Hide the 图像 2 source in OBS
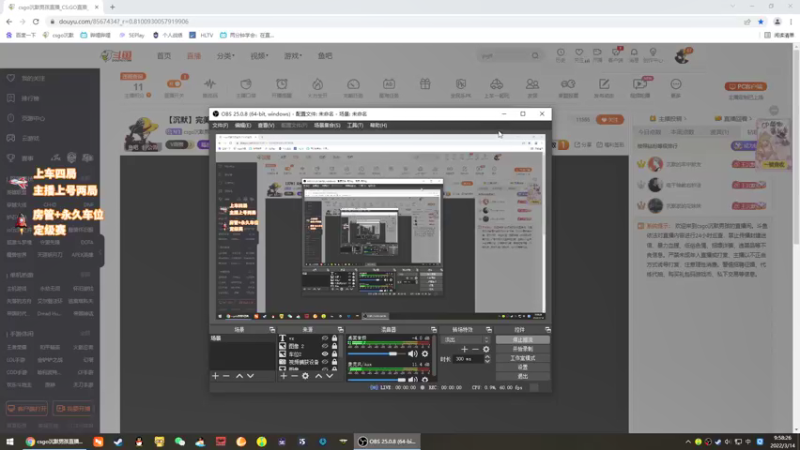The width and height of the screenshot is (800, 450). pos(324,346)
